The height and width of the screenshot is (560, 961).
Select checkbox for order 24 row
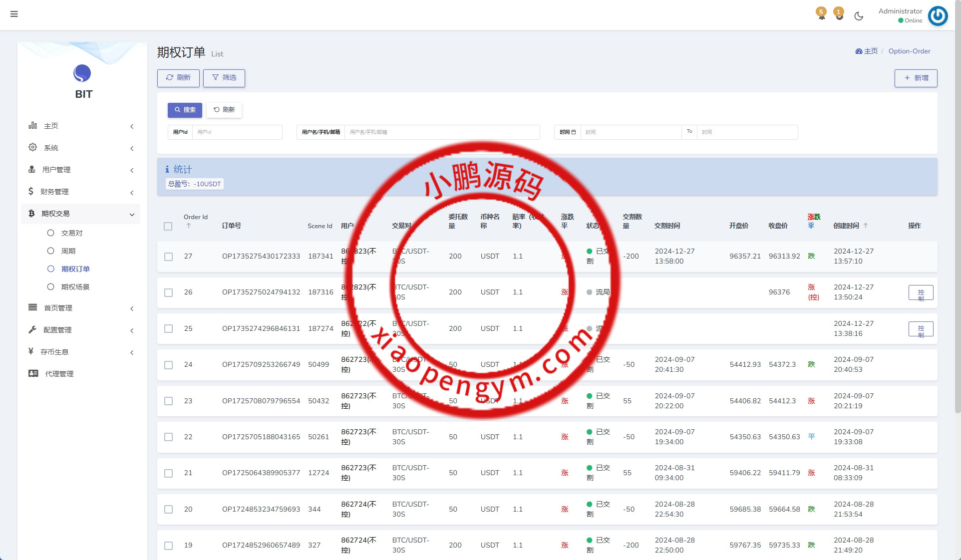(x=168, y=365)
